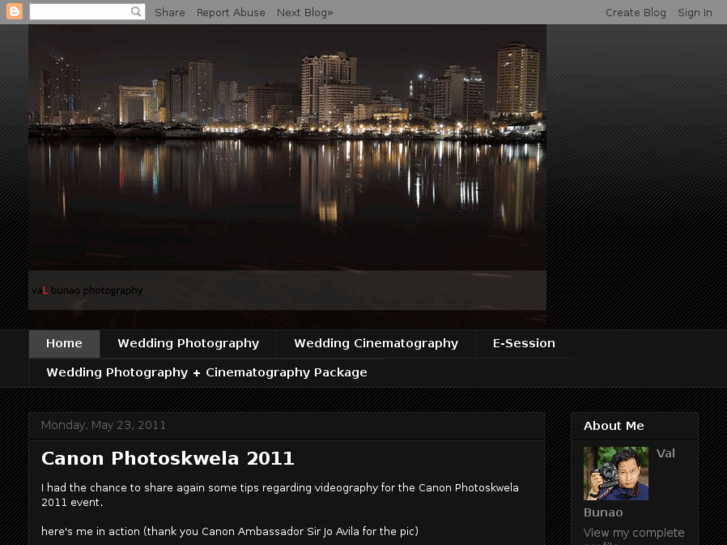
Task: Open View my complete profile link
Action: click(x=634, y=533)
